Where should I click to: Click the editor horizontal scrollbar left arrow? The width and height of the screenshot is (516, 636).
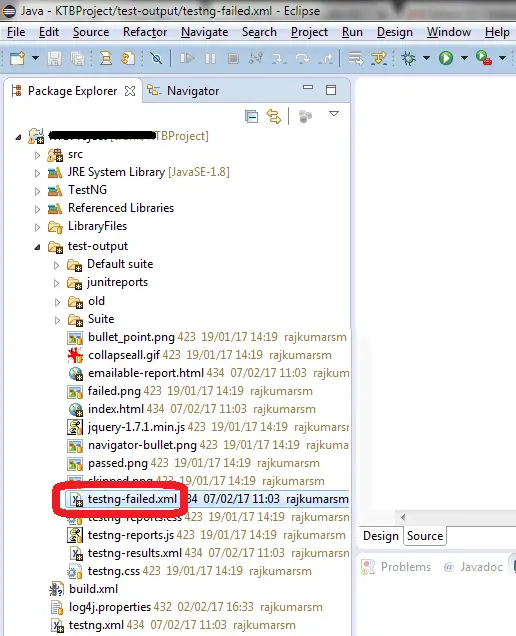click(403, 517)
